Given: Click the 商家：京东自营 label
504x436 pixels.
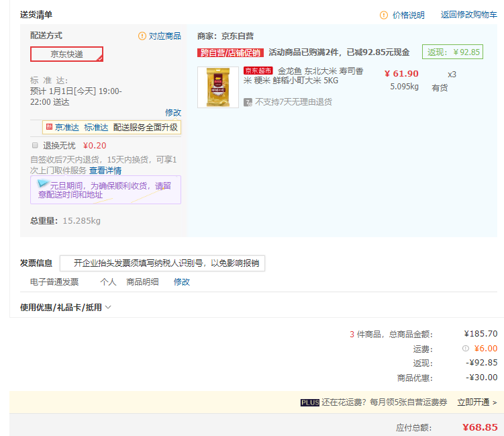Looking at the screenshot, I should (x=225, y=36).
